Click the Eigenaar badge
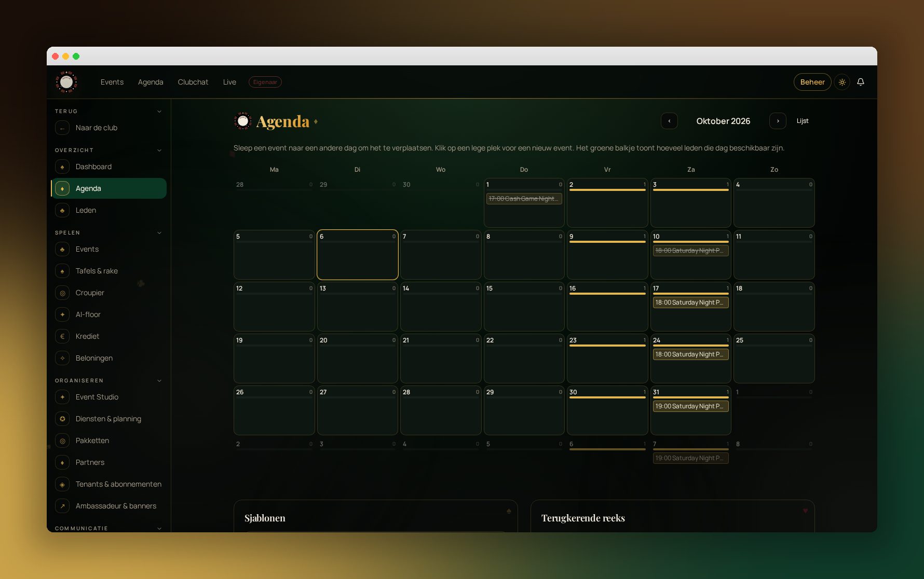Screen dimensions: 924x579 [265, 82]
